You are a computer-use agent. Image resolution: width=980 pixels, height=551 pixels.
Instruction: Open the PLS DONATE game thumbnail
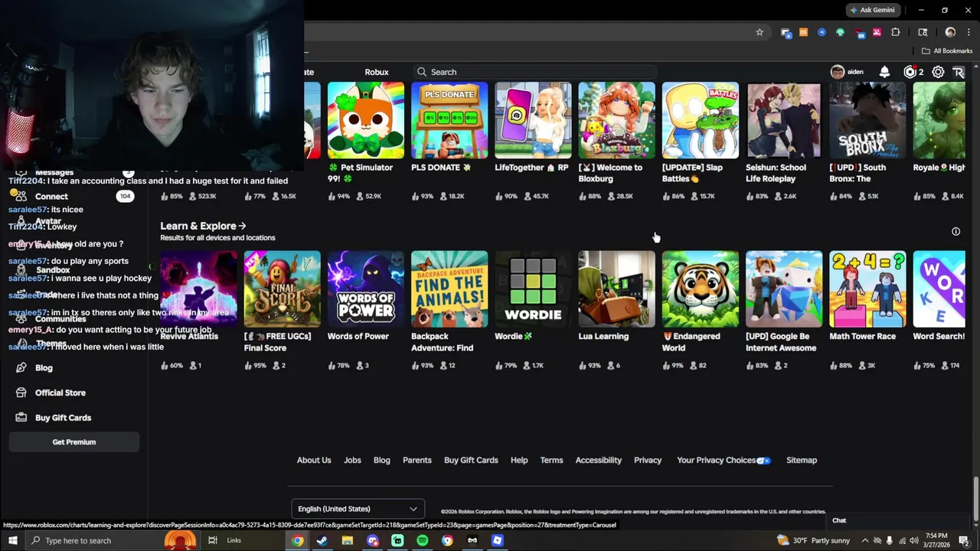click(x=449, y=120)
